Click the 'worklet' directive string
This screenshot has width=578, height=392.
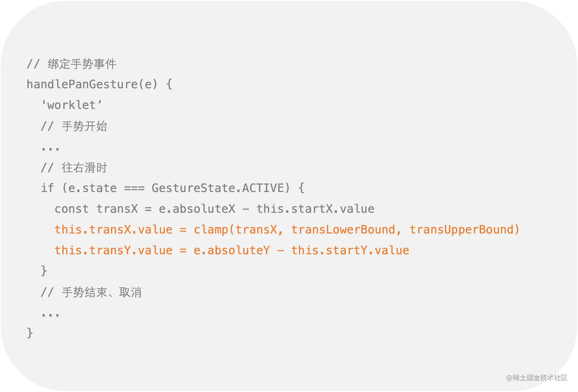click(x=72, y=105)
